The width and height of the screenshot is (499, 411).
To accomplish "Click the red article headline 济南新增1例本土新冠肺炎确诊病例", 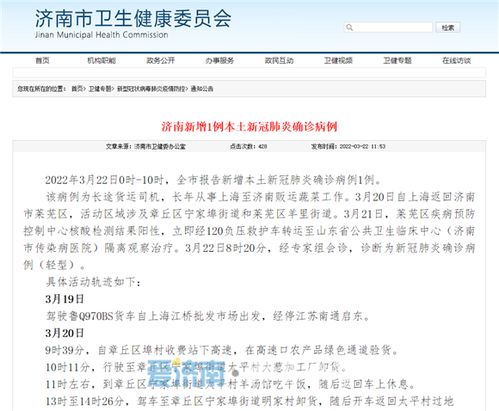I will point(249,127).
